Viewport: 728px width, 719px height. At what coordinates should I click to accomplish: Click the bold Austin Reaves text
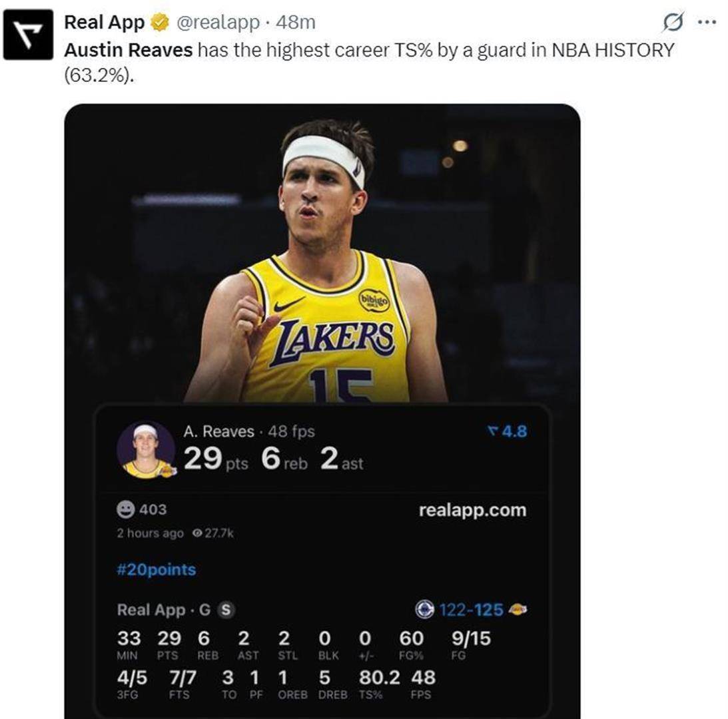tap(128, 50)
